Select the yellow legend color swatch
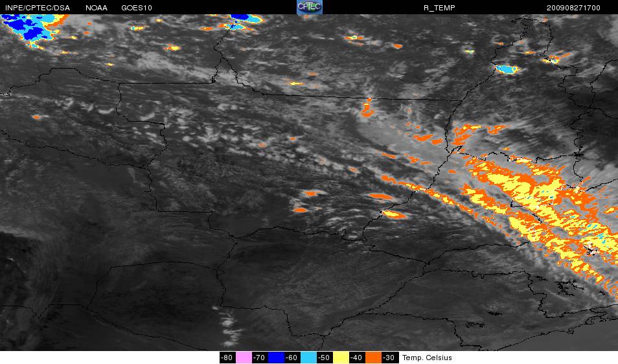Image resolution: width=618 pixels, height=364 pixels. click(x=341, y=358)
